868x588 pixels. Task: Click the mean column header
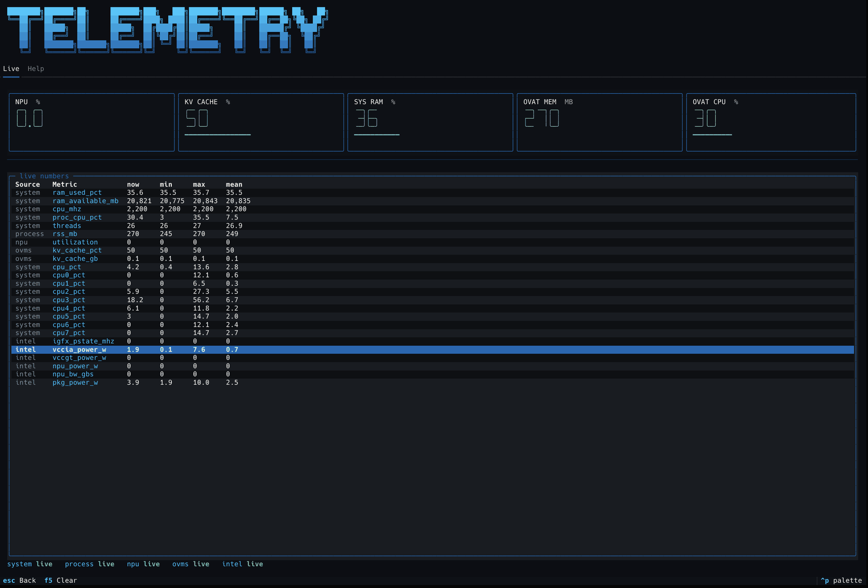(x=234, y=184)
